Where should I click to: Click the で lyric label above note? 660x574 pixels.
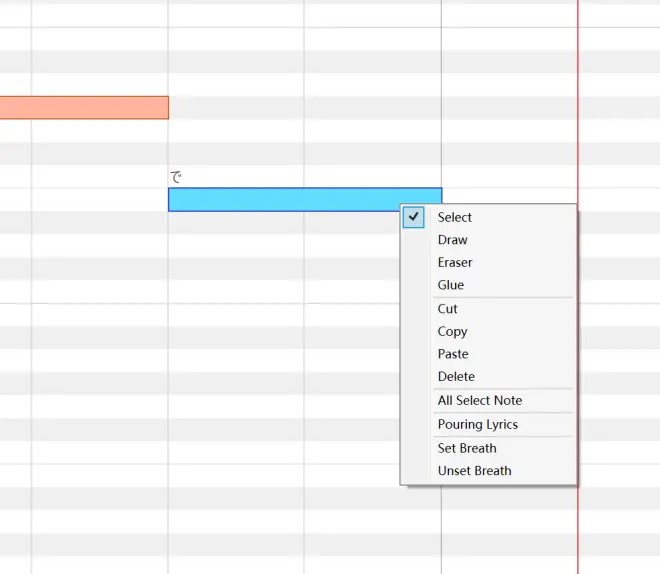click(176, 177)
